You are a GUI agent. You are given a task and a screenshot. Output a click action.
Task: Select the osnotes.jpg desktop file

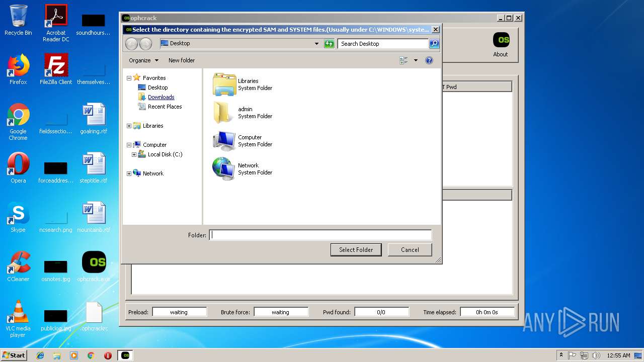56,266
